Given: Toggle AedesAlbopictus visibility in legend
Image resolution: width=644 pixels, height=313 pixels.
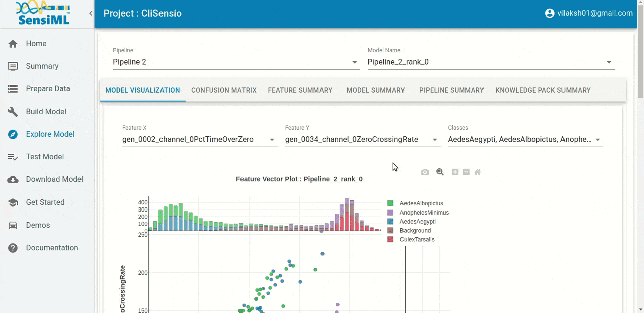Looking at the screenshot, I should [421, 203].
